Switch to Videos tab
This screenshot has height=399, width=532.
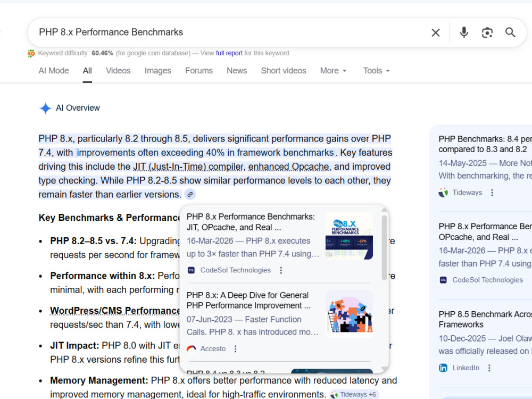point(118,71)
